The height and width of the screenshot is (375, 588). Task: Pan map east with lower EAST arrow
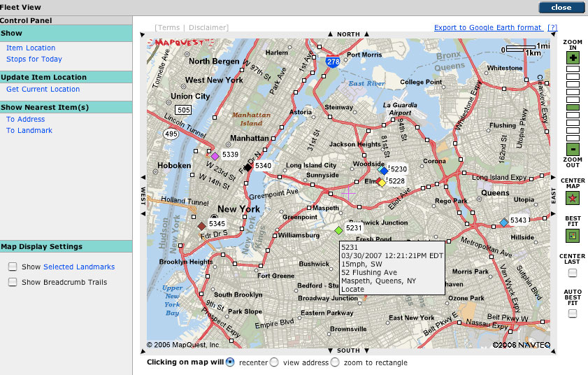(554, 213)
